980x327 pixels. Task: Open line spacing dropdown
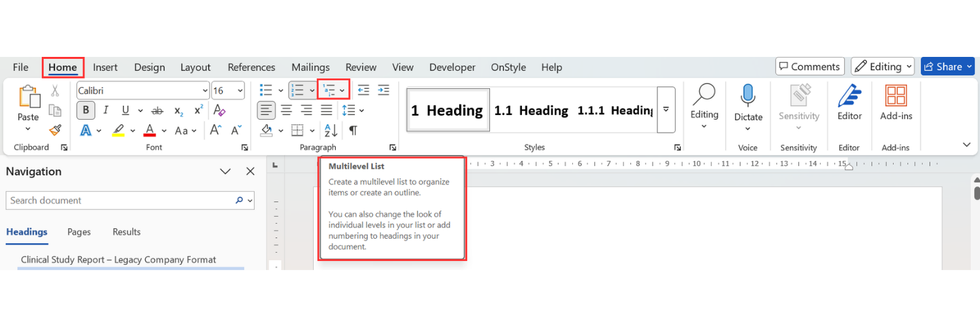coord(353,110)
